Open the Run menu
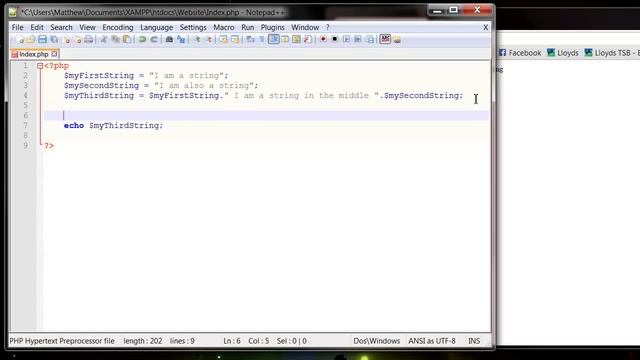This screenshot has width=640, height=360. point(248,27)
